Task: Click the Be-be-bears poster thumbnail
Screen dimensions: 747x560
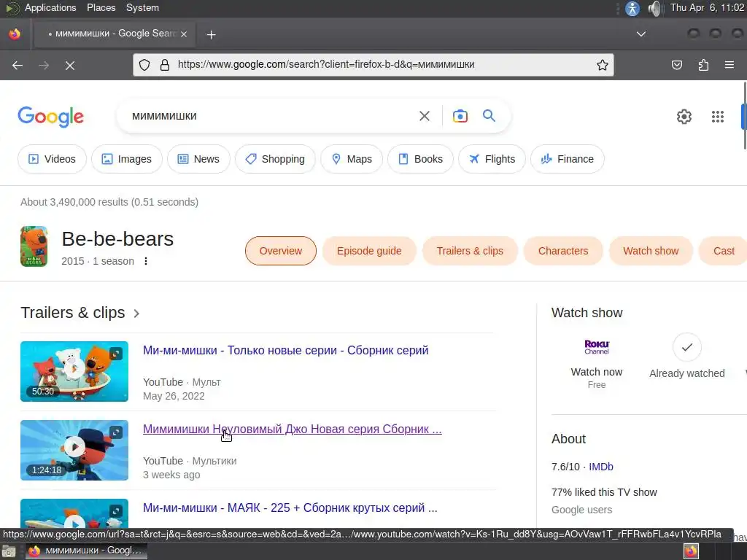Action: (x=34, y=246)
